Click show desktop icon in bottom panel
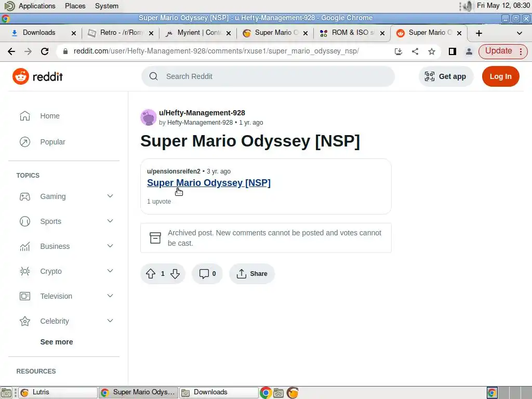This screenshot has height=399, width=532. pyautogui.click(x=6, y=393)
